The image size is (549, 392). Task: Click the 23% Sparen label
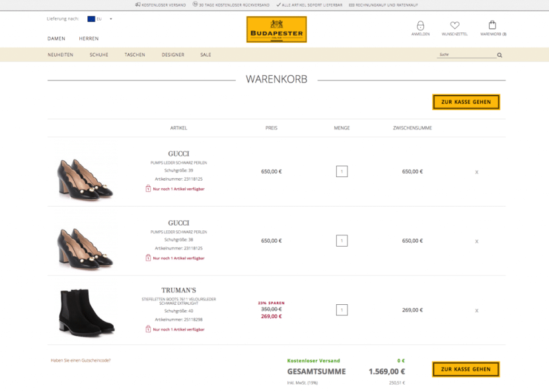(x=272, y=303)
